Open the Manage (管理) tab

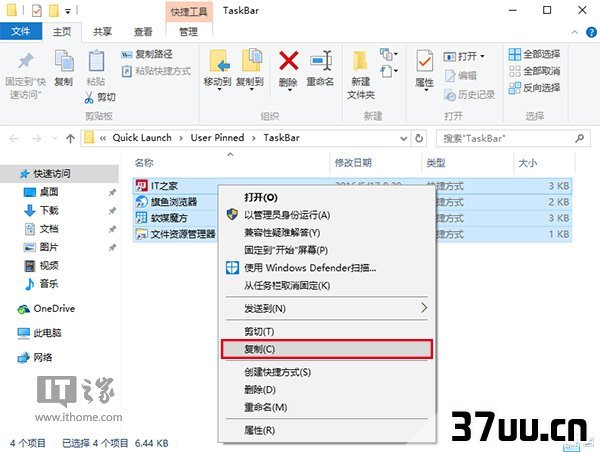coord(189,31)
